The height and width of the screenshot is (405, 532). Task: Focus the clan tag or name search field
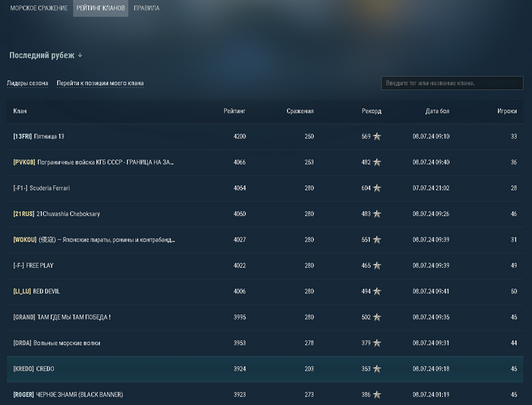(452, 83)
